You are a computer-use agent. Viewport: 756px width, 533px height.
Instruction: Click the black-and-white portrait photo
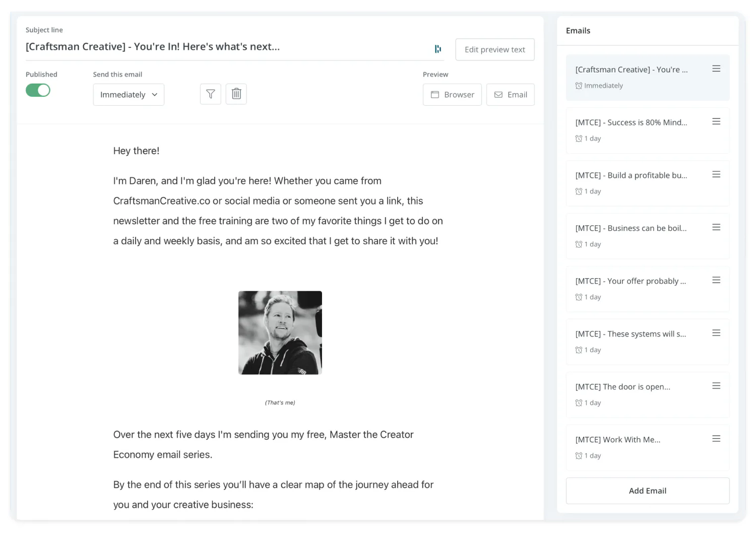(280, 332)
